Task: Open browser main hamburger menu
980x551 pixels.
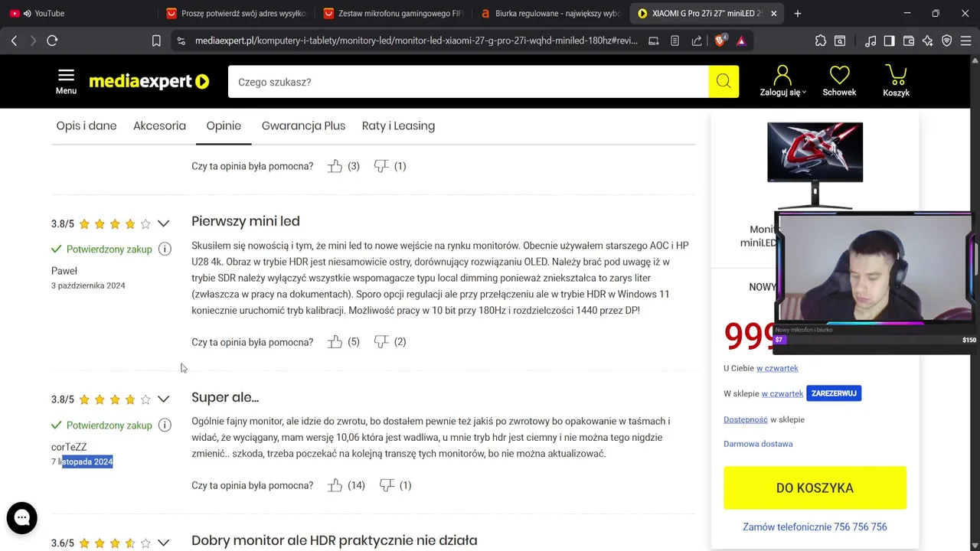Action: coord(966,41)
